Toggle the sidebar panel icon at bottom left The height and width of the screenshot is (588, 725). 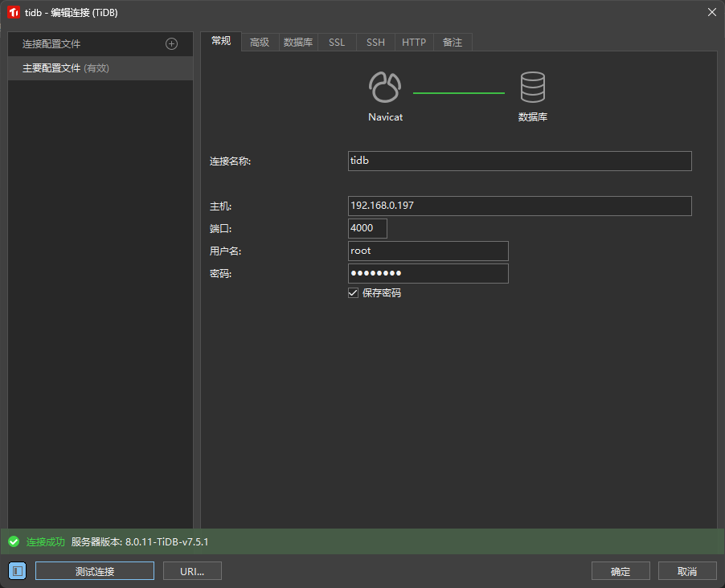pos(18,571)
